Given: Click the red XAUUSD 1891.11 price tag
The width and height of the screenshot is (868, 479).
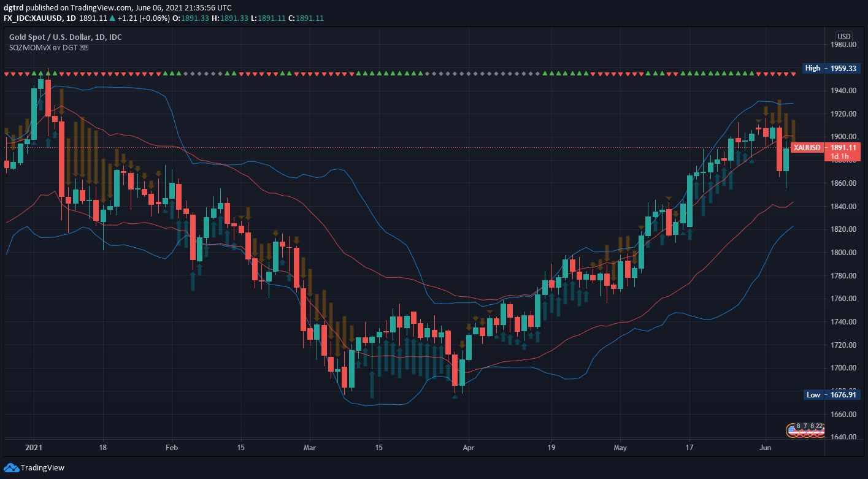Looking at the screenshot, I should (824, 148).
